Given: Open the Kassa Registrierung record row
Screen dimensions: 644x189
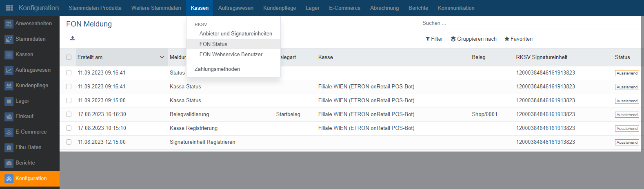Looking at the screenshot, I should [193, 128].
